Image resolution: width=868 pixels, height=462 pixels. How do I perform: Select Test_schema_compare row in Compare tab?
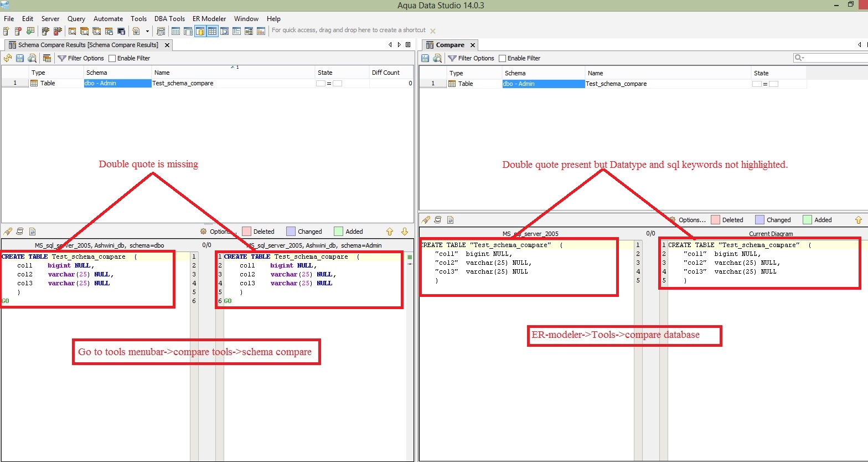click(613, 84)
